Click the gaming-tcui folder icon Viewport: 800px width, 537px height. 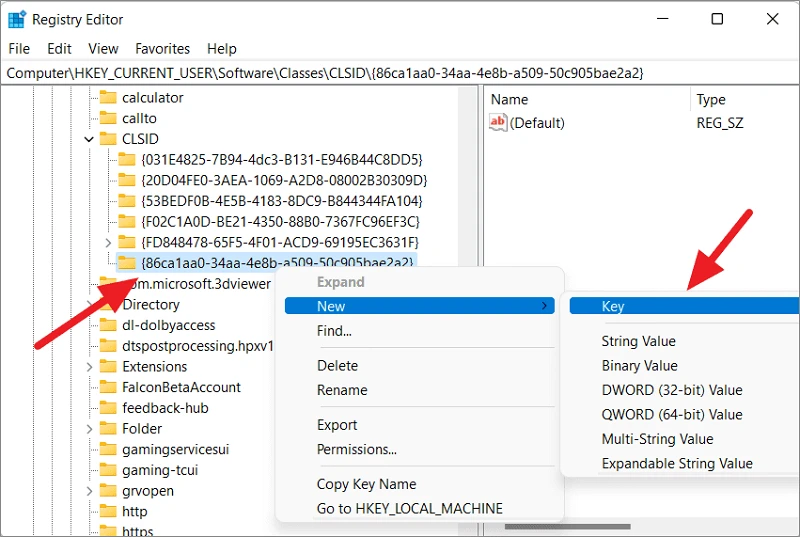click(108, 470)
